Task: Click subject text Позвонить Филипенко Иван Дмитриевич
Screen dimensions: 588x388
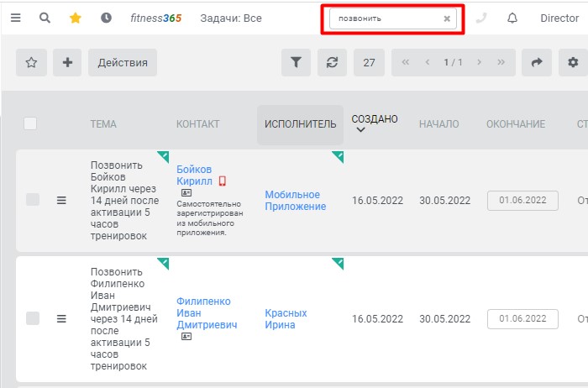Action: [x=123, y=318]
